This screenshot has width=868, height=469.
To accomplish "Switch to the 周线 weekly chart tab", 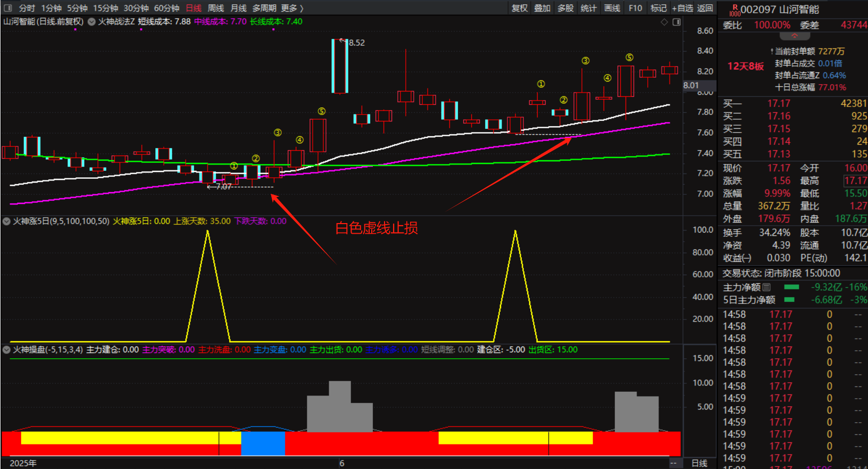I will tap(215, 8).
